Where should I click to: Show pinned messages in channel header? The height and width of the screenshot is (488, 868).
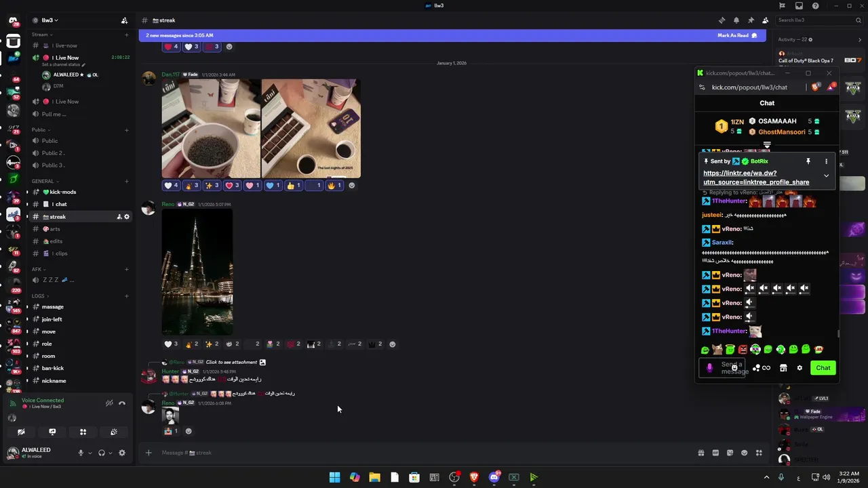[751, 20]
